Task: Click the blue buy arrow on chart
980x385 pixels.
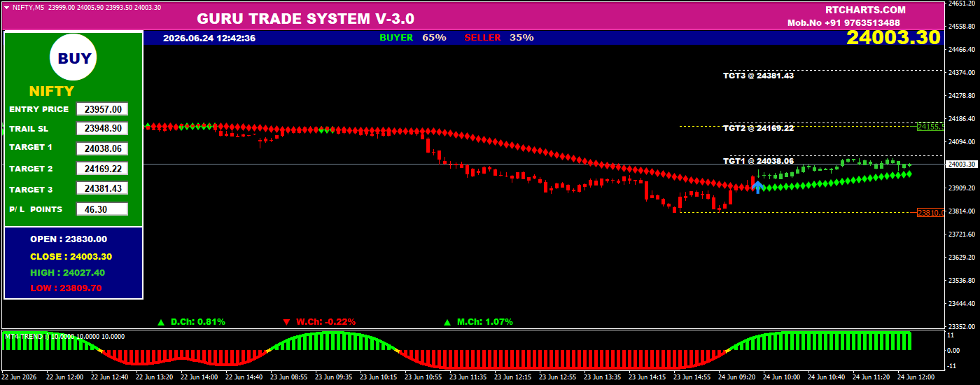Action: point(757,187)
